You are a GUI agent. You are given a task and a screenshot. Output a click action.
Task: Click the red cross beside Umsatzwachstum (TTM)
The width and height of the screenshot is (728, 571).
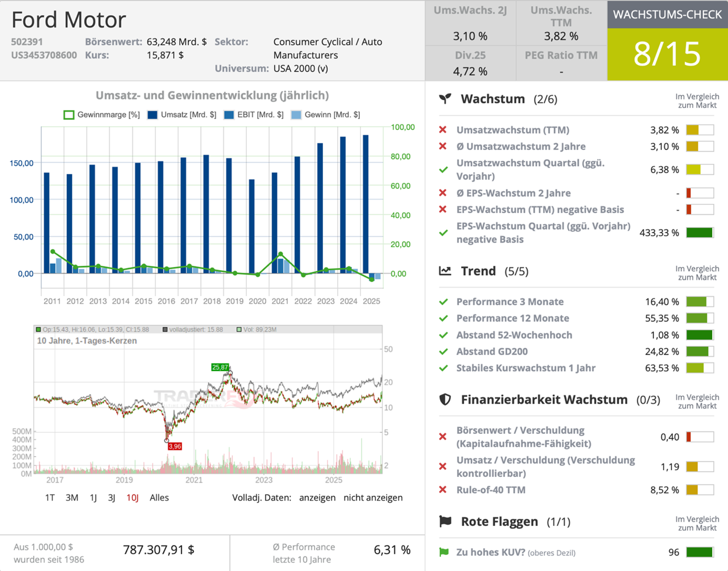(443, 130)
